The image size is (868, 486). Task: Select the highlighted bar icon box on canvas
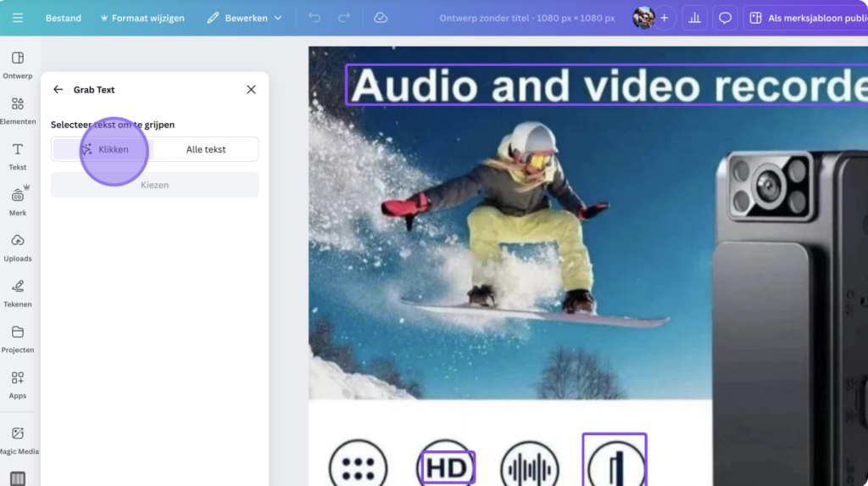coord(615,460)
